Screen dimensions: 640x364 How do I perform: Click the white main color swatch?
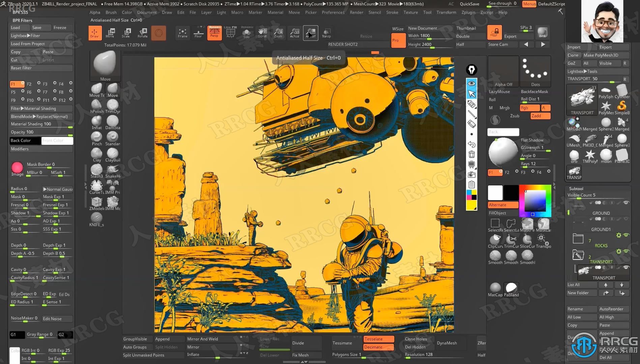click(x=495, y=192)
